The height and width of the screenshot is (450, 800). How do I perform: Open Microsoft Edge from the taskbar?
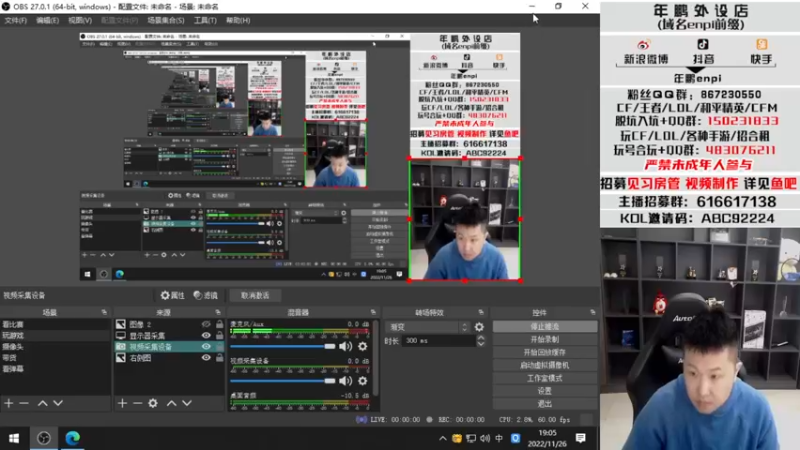[x=72, y=438]
